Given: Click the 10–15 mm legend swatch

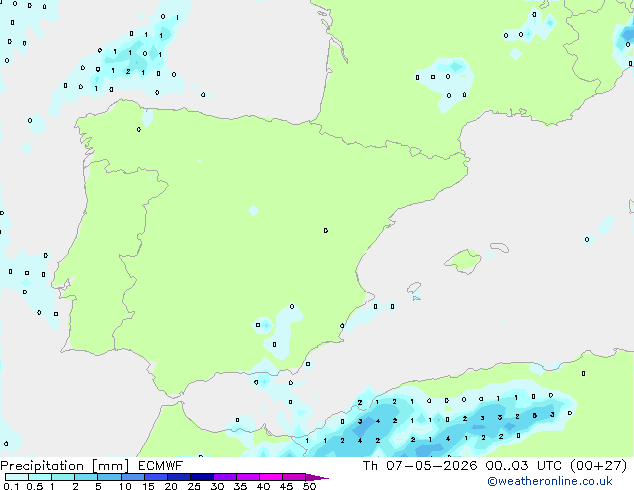Looking at the screenshot, I should point(133,477).
